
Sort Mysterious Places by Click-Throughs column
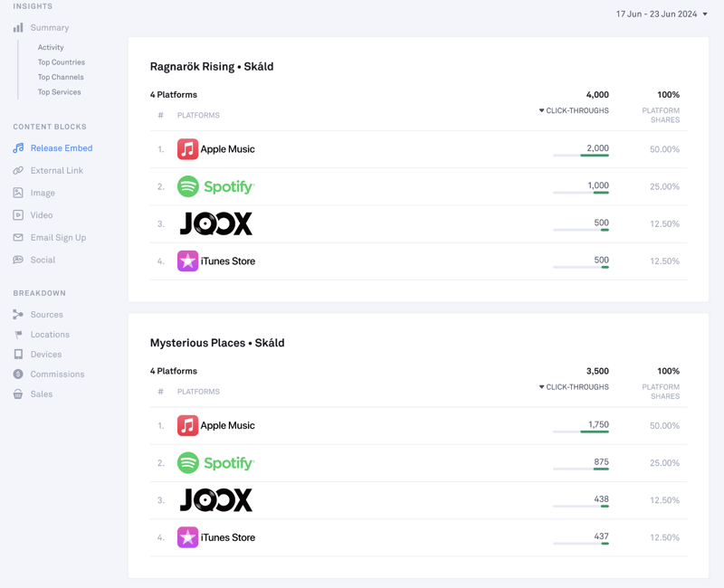[x=574, y=387]
